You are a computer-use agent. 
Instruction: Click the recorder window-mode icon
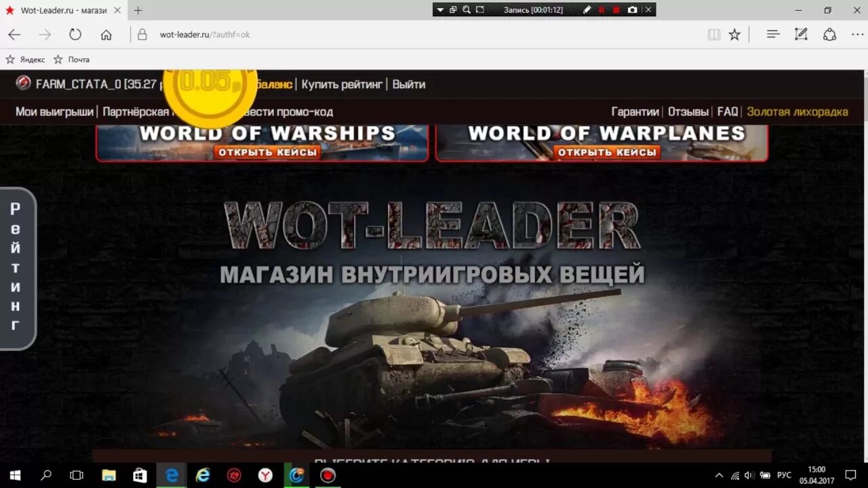point(453,9)
